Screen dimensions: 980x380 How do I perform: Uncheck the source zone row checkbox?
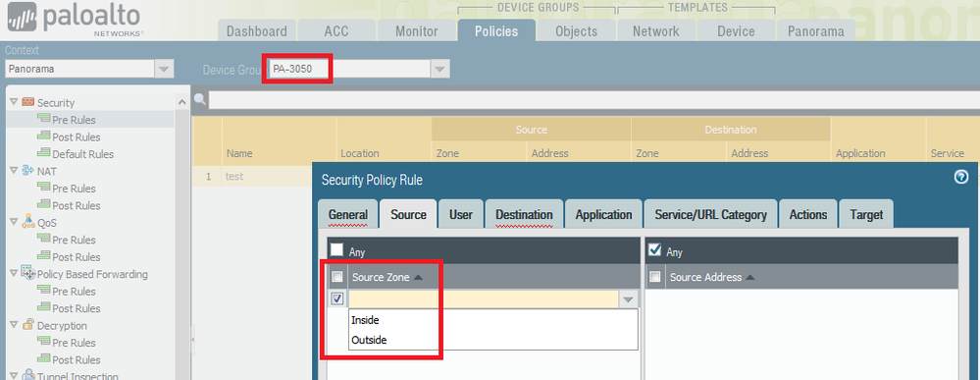coord(336,299)
